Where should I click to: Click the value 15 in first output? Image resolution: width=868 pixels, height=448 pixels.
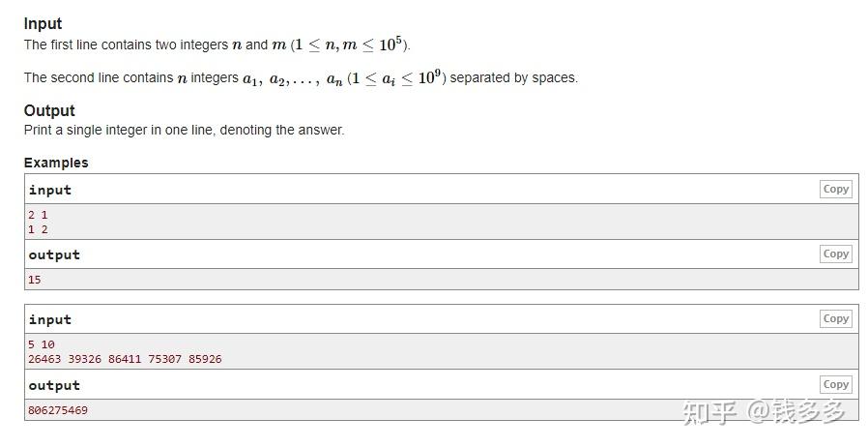point(35,280)
